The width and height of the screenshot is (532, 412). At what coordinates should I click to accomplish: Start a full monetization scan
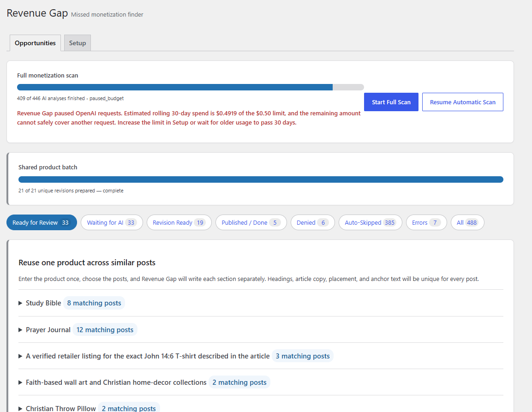(x=391, y=102)
